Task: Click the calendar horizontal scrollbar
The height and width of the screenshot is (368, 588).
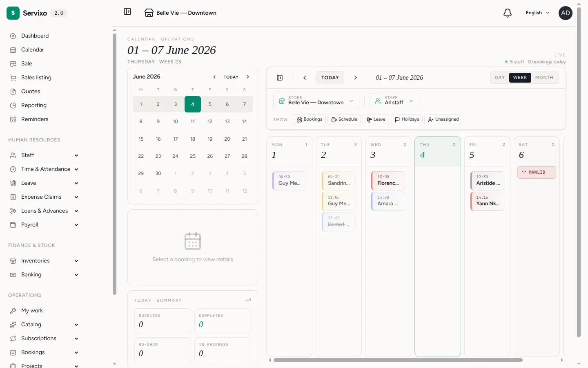Action: click(398, 360)
